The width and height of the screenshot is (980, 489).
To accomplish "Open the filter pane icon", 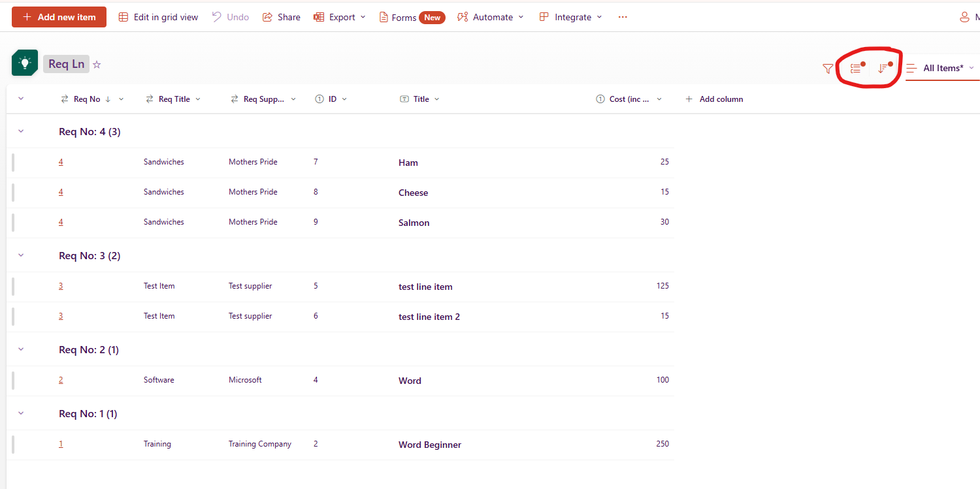I will [827, 68].
